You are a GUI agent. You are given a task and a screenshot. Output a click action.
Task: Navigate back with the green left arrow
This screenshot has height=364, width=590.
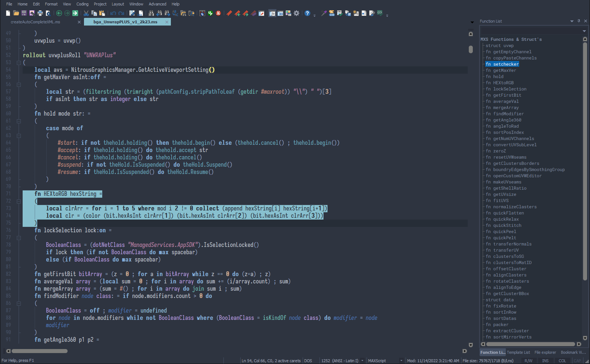click(x=59, y=13)
